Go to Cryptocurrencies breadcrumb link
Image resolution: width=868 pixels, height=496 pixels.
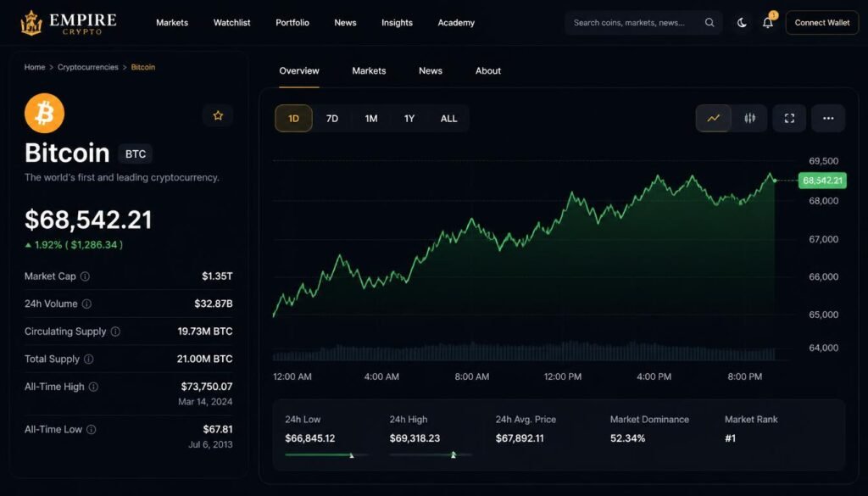pyautogui.click(x=88, y=67)
